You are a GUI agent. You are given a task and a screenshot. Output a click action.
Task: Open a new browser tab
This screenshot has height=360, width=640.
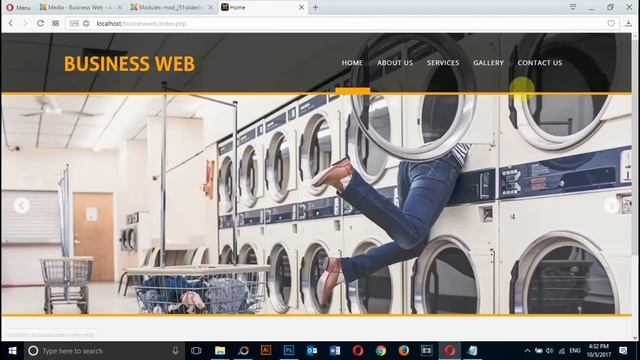(316, 7)
